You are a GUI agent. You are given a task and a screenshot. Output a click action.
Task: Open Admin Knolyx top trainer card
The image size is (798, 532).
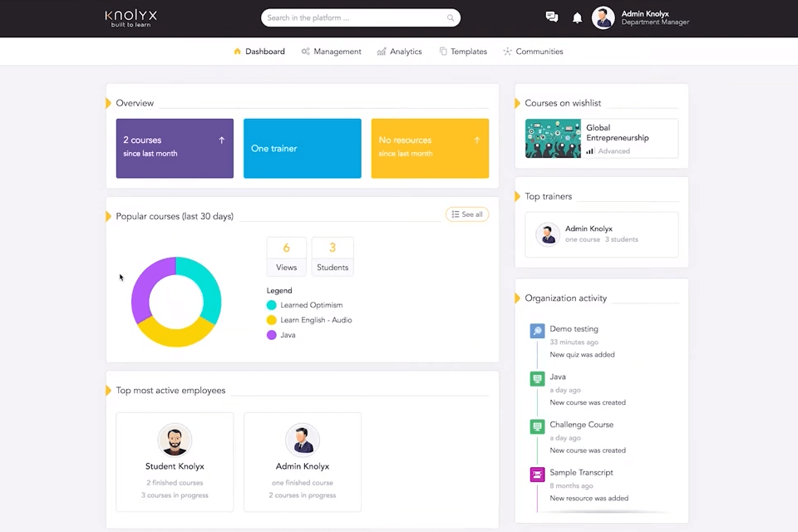(x=602, y=234)
